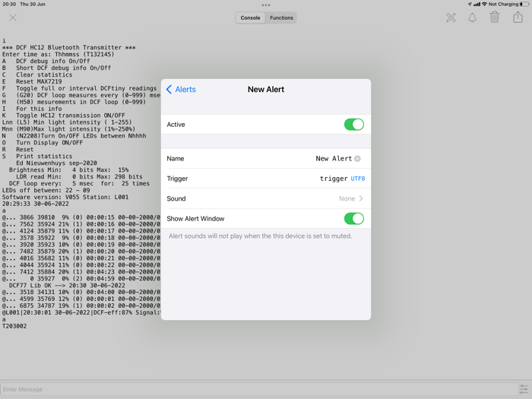
Task: Select line 'E Reset MAX7219'
Action: [32, 81]
